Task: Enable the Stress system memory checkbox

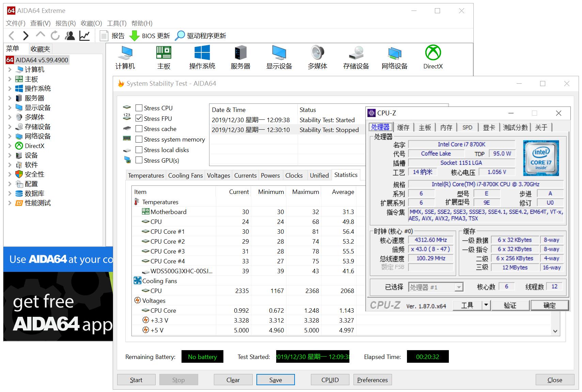Action: click(139, 139)
